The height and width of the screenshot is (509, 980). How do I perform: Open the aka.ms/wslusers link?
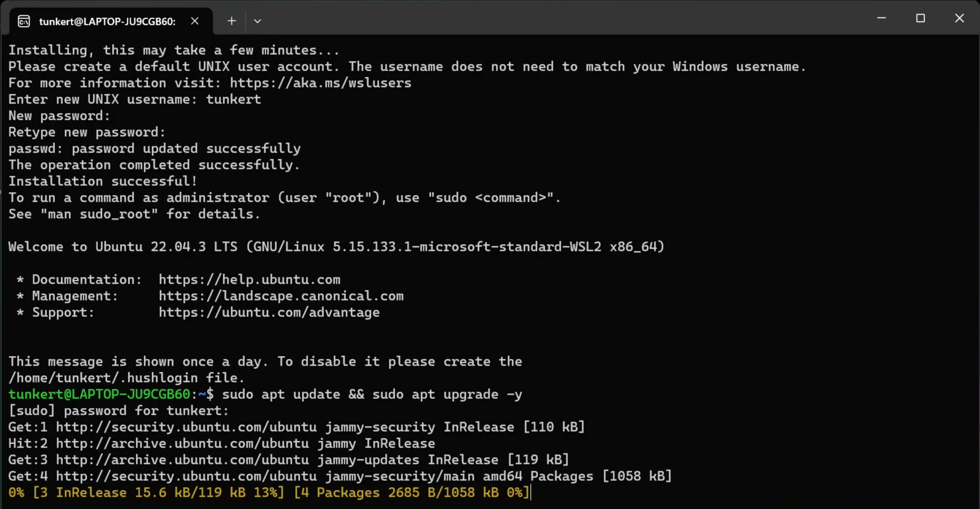point(320,83)
